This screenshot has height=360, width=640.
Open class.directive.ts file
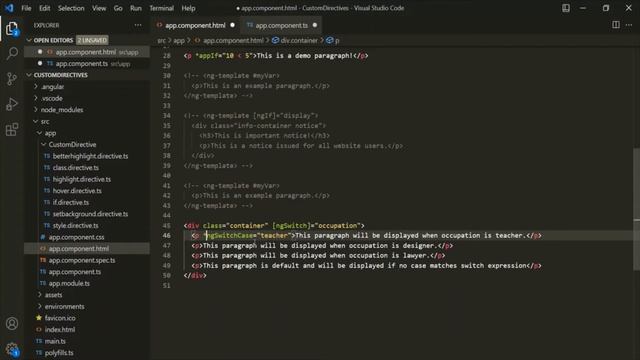tap(76, 168)
